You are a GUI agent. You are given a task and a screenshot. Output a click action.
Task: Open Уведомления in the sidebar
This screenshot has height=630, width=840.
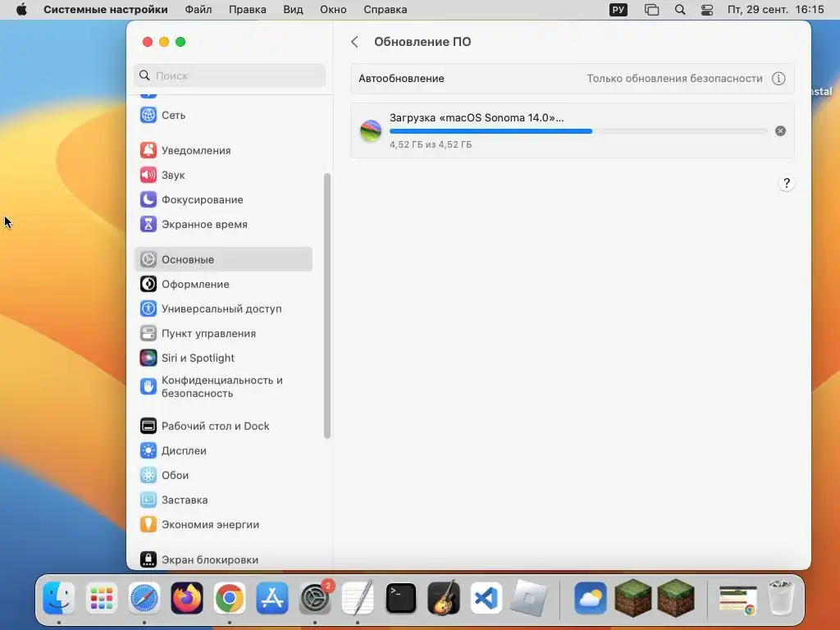(x=223, y=151)
